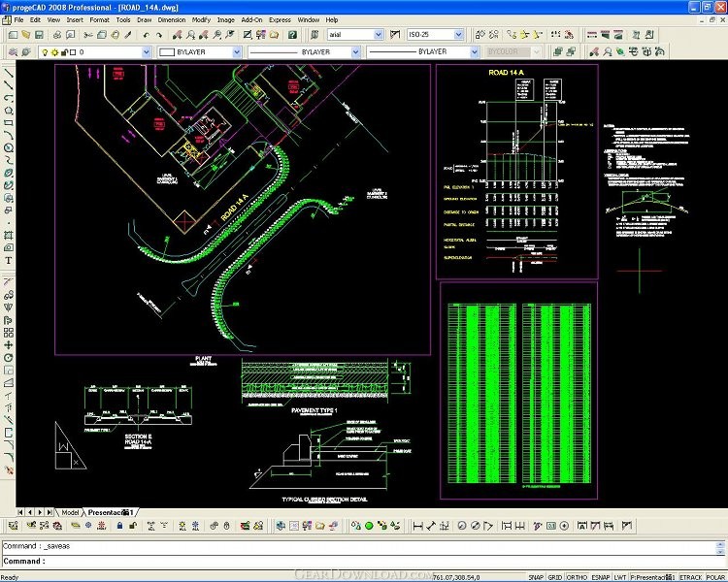Image resolution: width=728 pixels, height=582 pixels.
Task: Click the green circle icon in bottom toolbar
Action: click(369, 526)
